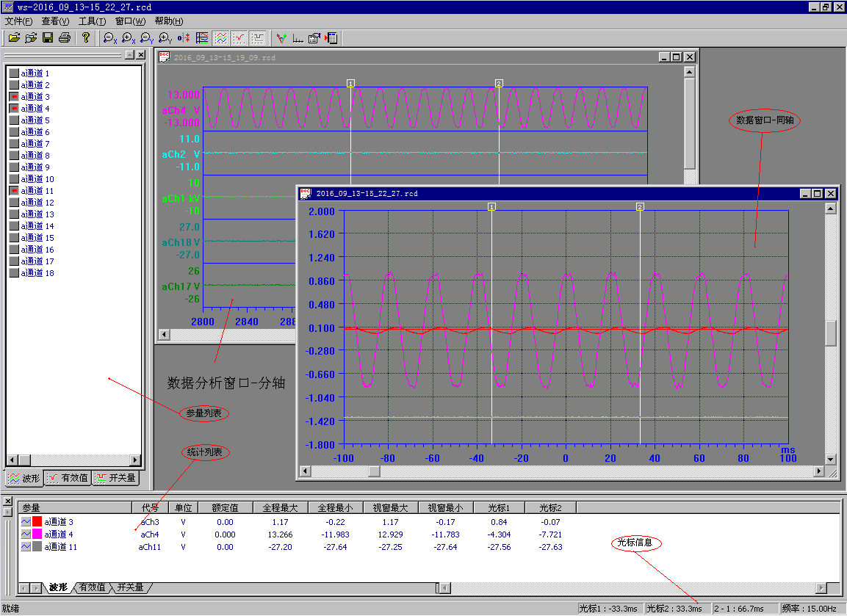
Task: Click front chart horizontal scrollbar thumb
Action: [375, 471]
